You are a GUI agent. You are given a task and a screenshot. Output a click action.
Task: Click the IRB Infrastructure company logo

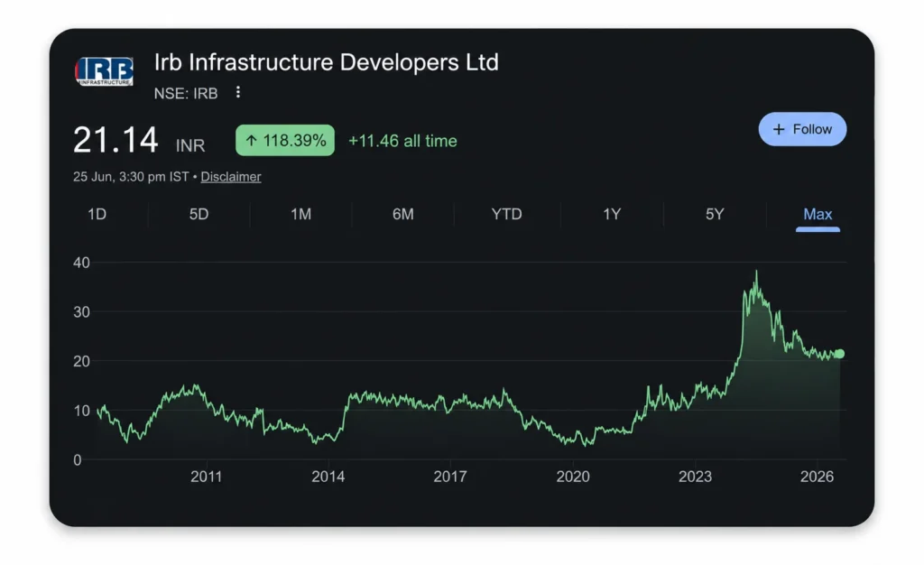[x=105, y=71]
